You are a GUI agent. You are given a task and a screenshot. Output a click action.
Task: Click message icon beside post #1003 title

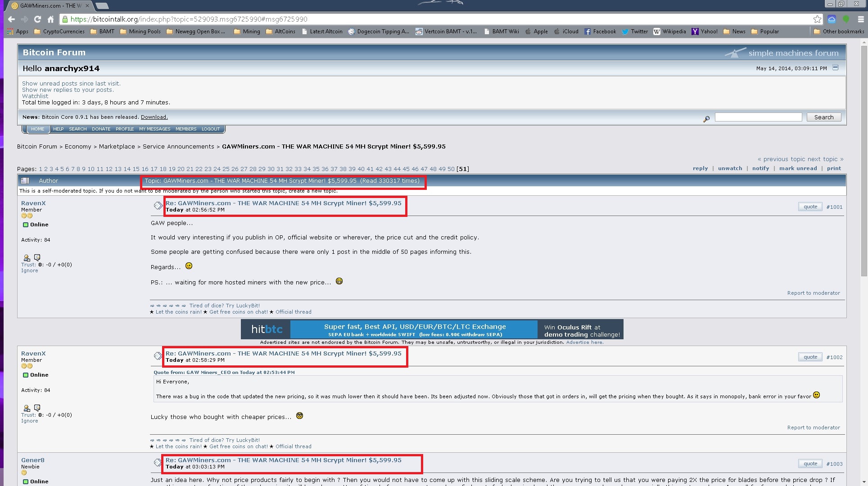pos(158,463)
